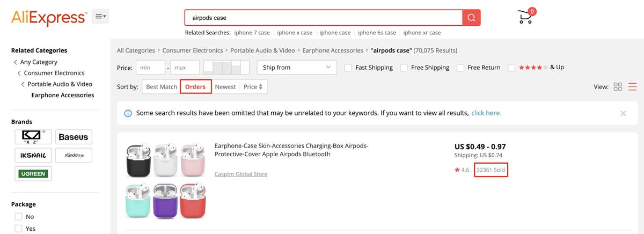
Task: Open the Ship from dropdown
Action: pos(297,68)
